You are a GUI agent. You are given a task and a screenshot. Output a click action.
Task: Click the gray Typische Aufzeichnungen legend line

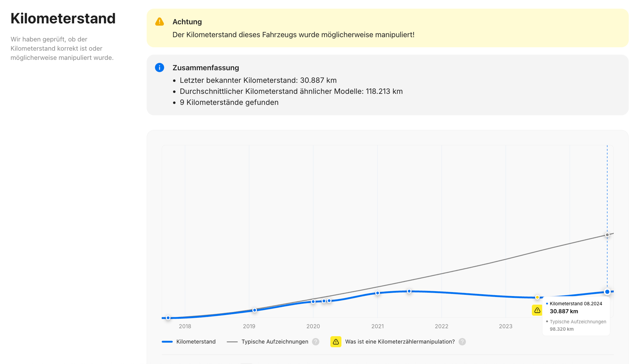[232, 342]
